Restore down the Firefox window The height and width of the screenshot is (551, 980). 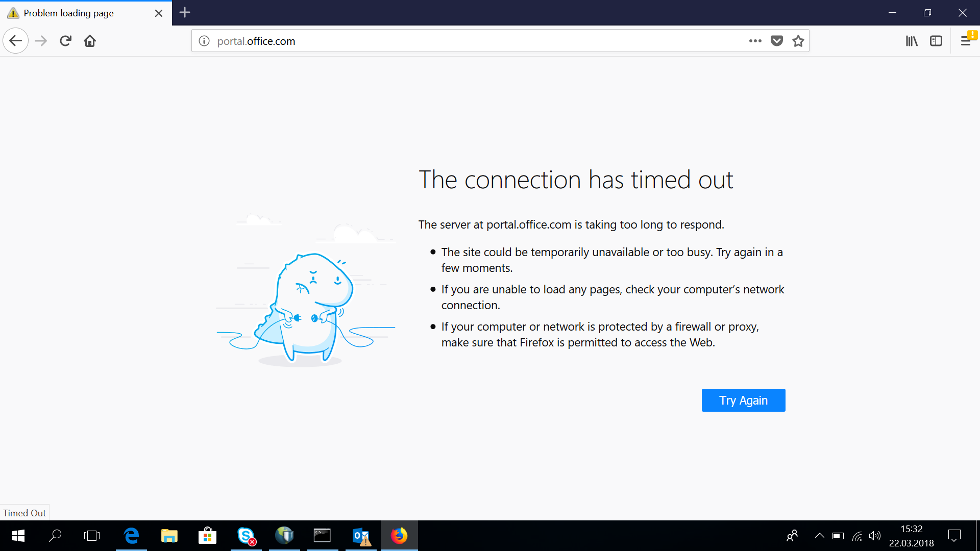click(927, 13)
